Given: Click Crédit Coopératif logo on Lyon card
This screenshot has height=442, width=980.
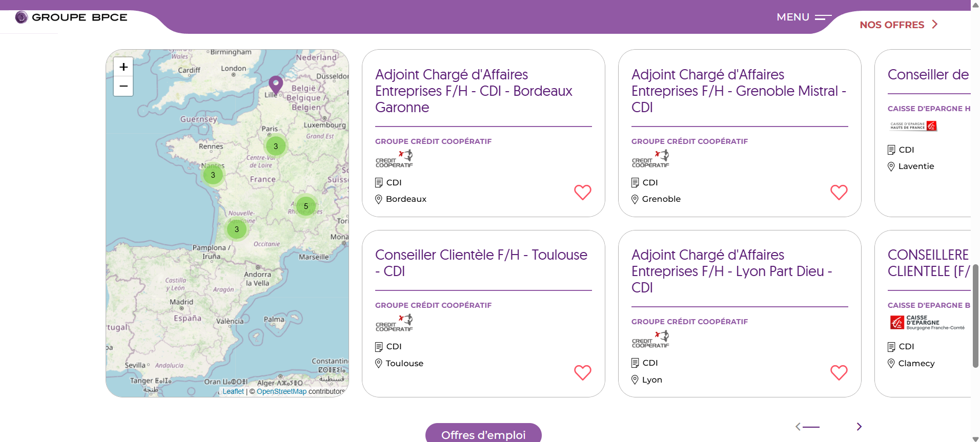Looking at the screenshot, I should tap(650, 339).
